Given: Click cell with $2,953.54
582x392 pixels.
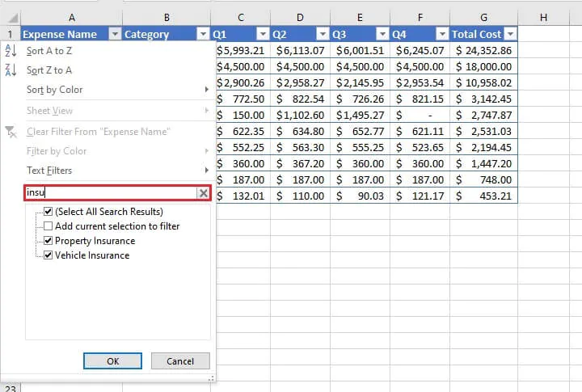Looking at the screenshot, I should pos(420,82).
